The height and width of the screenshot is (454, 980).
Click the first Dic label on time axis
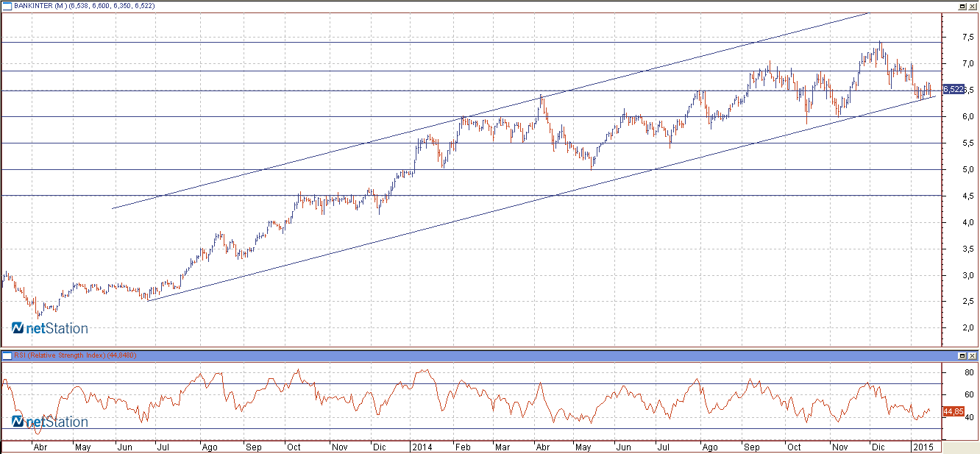(379, 447)
